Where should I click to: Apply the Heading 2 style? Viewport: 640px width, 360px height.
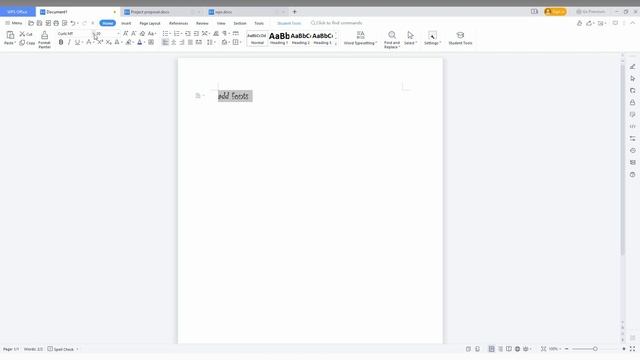coord(300,38)
